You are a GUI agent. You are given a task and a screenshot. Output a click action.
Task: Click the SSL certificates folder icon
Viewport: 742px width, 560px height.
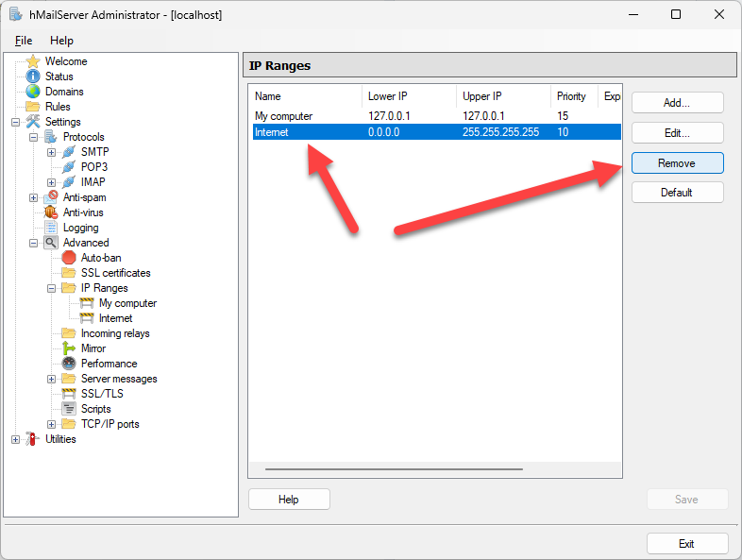(x=69, y=273)
